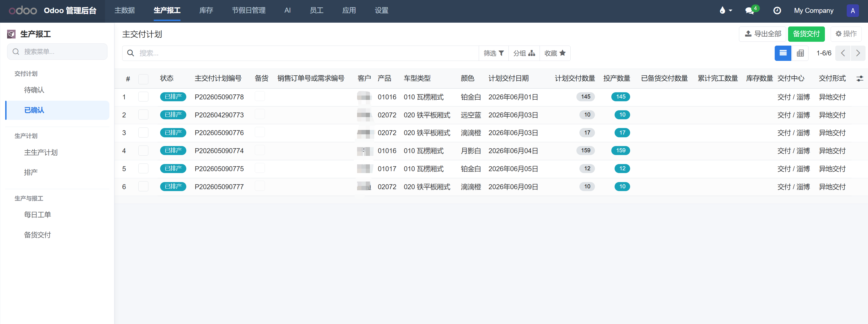Open the 筛选 filter dropdown
Screen dimensions: 868x324
point(493,53)
